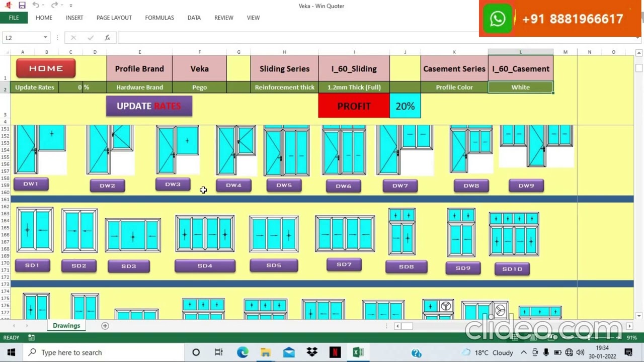The height and width of the screenshot is (362, 644).
Task: Open the Windows Start menu
Action: pyautogui.click(x=11, y=352)
